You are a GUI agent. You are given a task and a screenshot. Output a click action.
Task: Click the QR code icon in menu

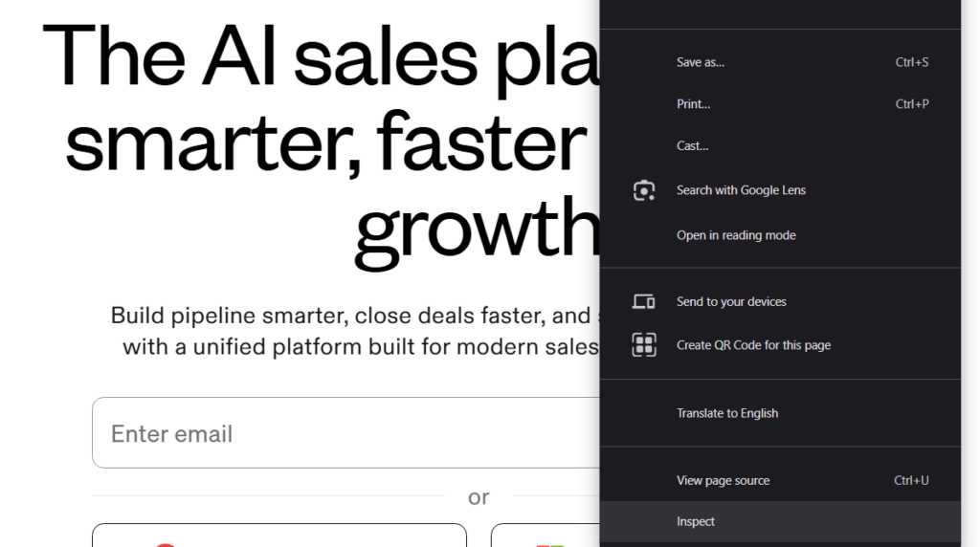click(x=644, y=345)
